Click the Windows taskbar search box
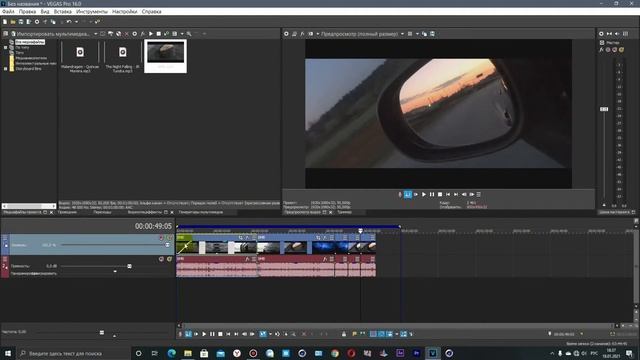The height and width of the screenshot is (360, 640). click(73, 353)
